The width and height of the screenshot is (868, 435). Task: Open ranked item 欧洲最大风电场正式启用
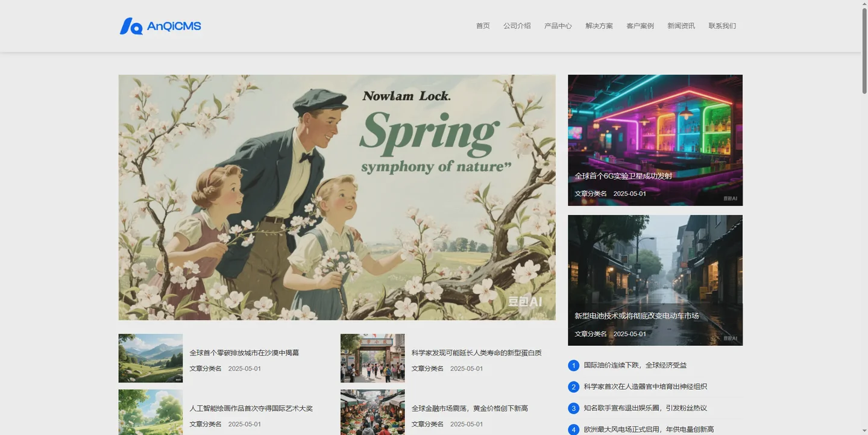[649, 430]
